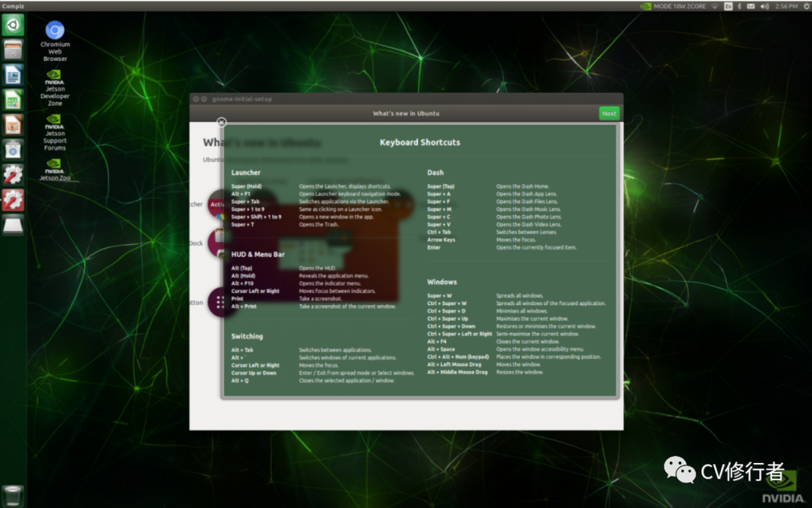The image size is (812, 508).
Task: Click the Super (Hold) shortcut row
Action: coord(311,186)
